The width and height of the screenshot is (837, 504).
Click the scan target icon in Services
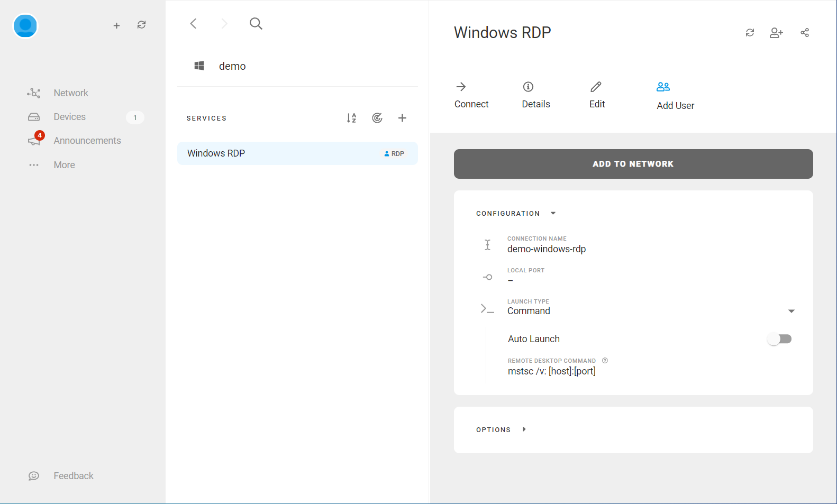click(x=377, y=118)
